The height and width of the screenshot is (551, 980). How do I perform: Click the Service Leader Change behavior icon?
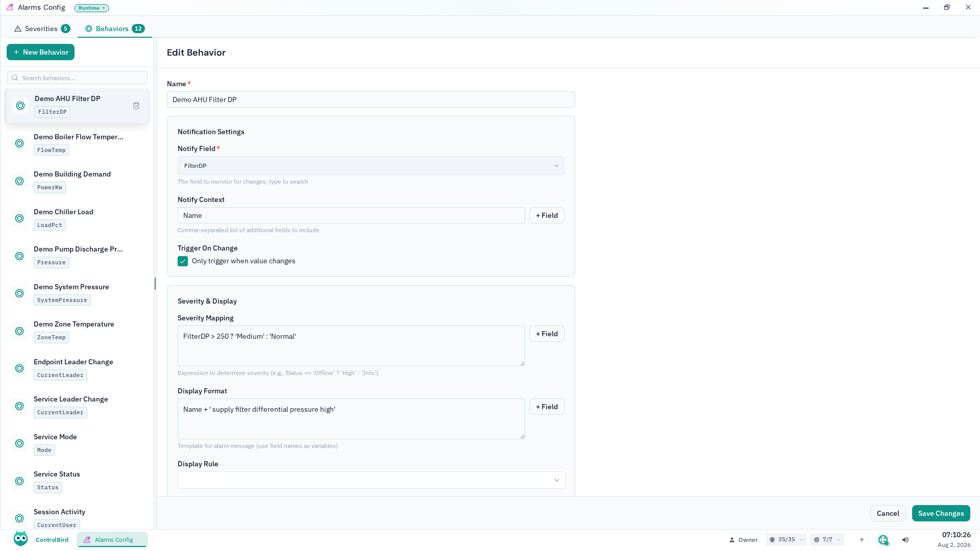(x=19, y=406)
